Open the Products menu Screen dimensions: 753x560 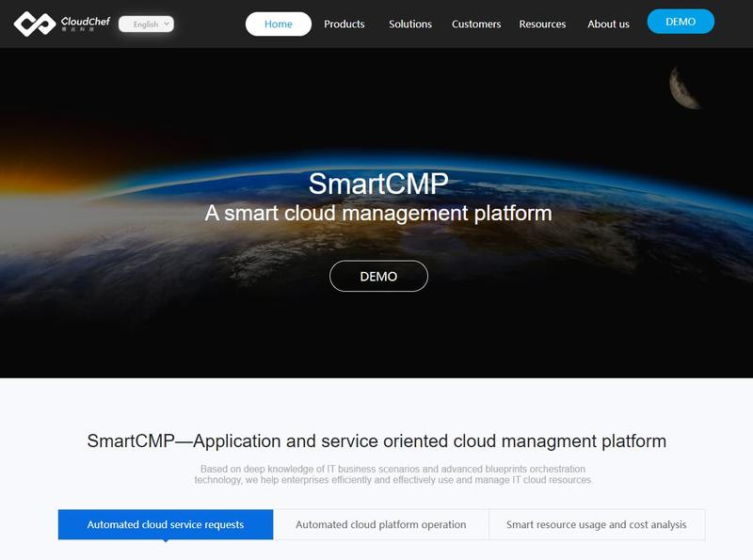pos(344,24)
